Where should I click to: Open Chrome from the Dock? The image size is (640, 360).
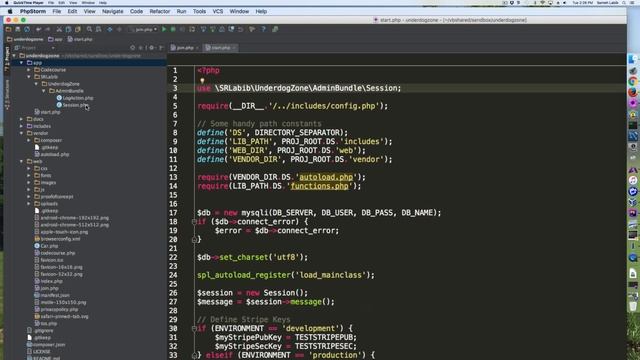point(633,81)
